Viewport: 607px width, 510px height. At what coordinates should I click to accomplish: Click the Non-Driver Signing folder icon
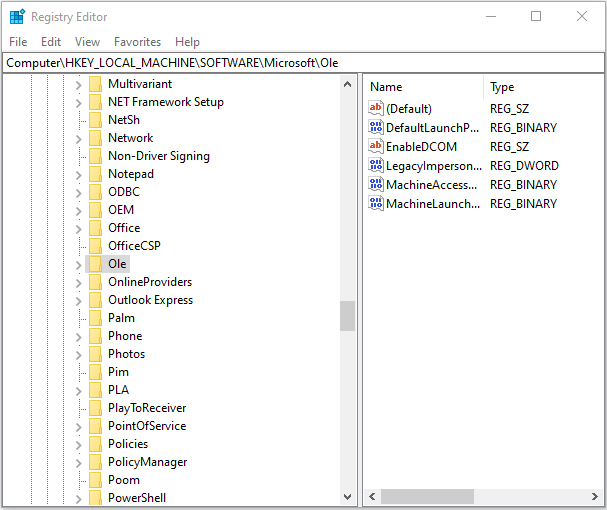[95, 156]
